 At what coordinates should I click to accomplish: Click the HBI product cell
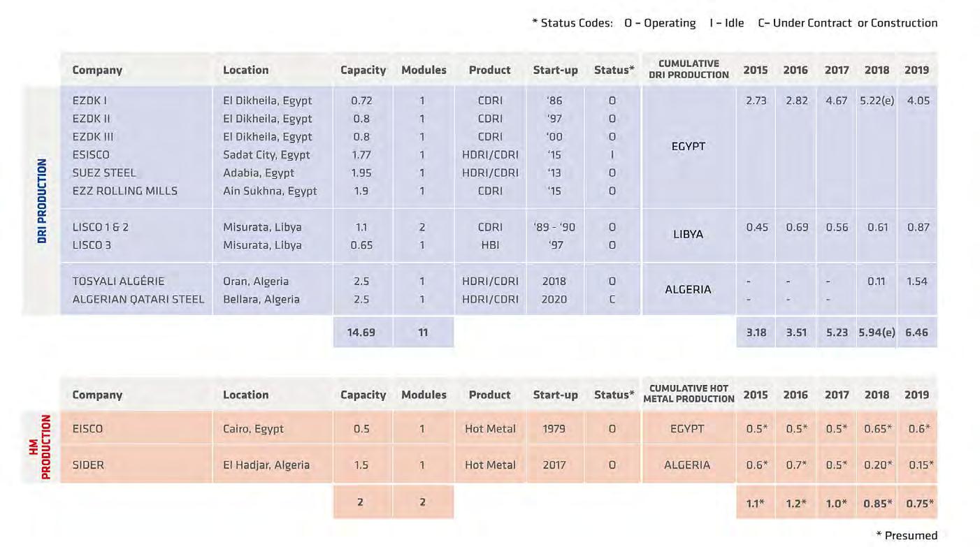(490, 245)
